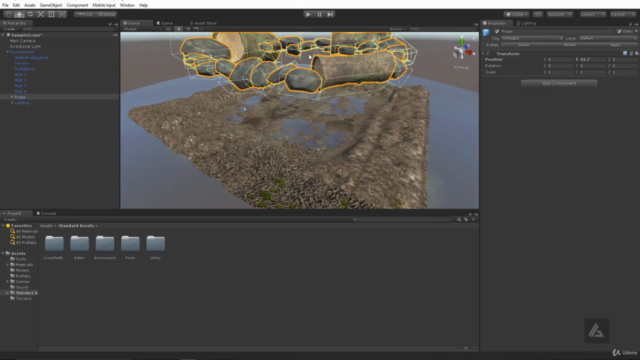This screenshot has height=360, width=640.
Task: Click the Props game object cube icon
Action: click(x=486, y=32)
